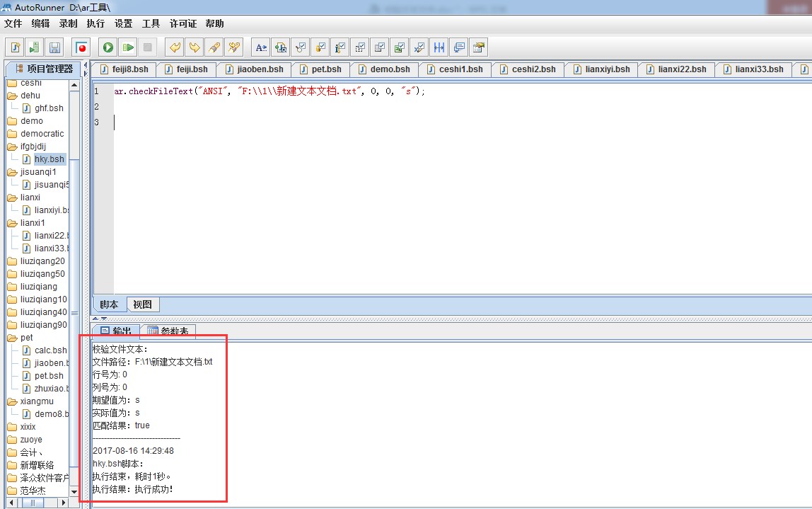Select calc.bsh in project tree
This screenshot has width=812, height=509.
50,350
